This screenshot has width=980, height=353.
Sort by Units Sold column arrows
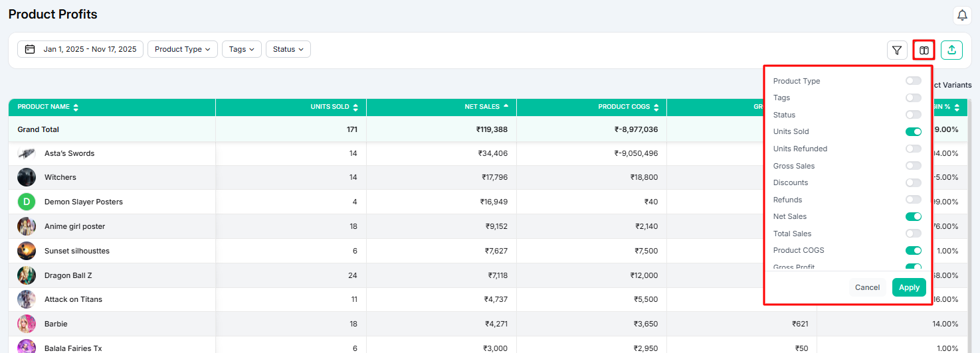(x=355, y=107)
